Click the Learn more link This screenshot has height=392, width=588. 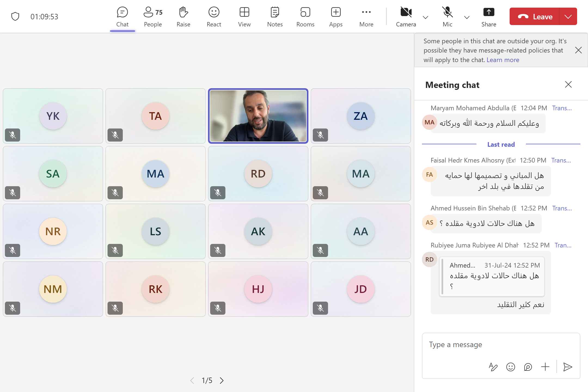pyautogui.click(x=503, y=60)
